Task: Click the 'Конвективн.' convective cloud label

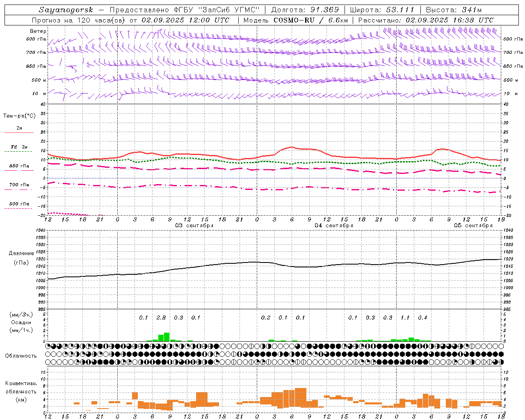Action: pyautogui.click(x=21, y=383)
